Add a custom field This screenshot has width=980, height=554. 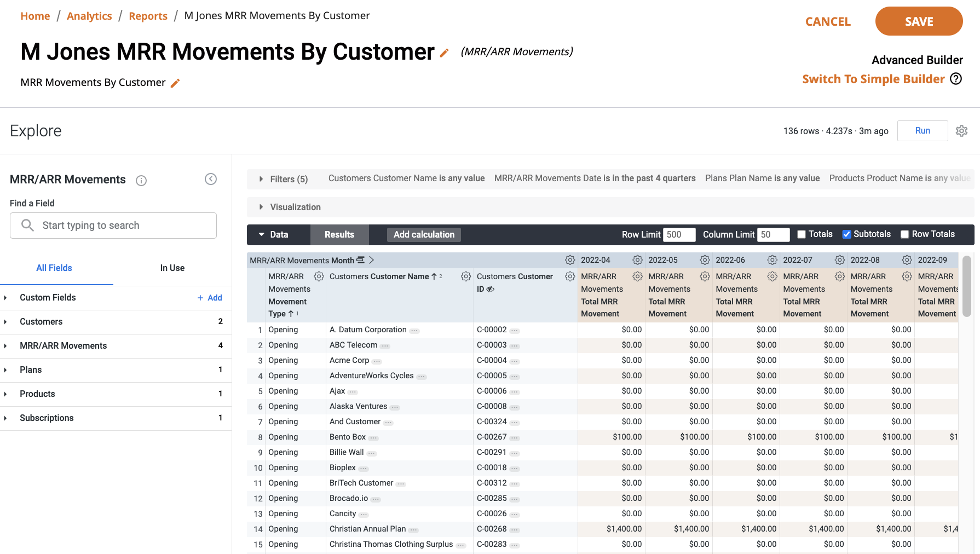point(210,298)
